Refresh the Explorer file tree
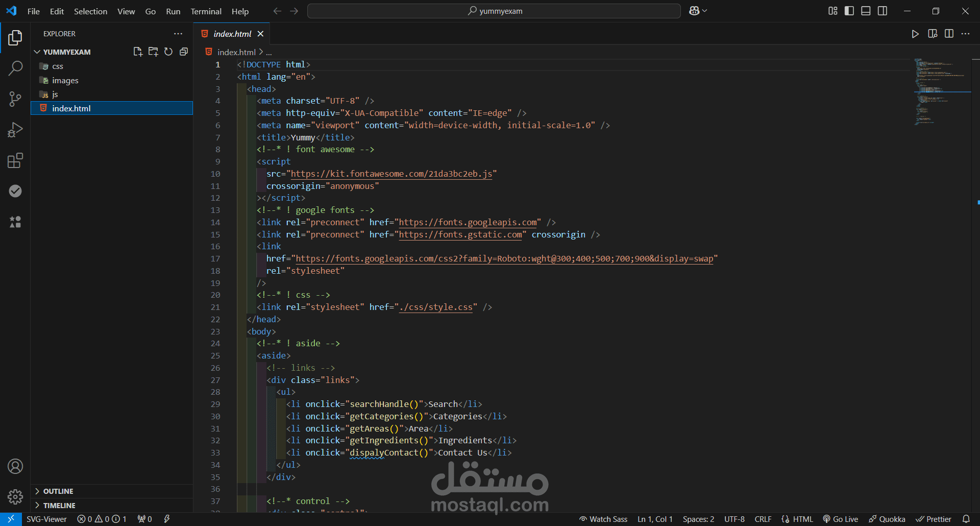Image resolution: width=980 pixels, height=526 pixels. (x=168, y=52)
